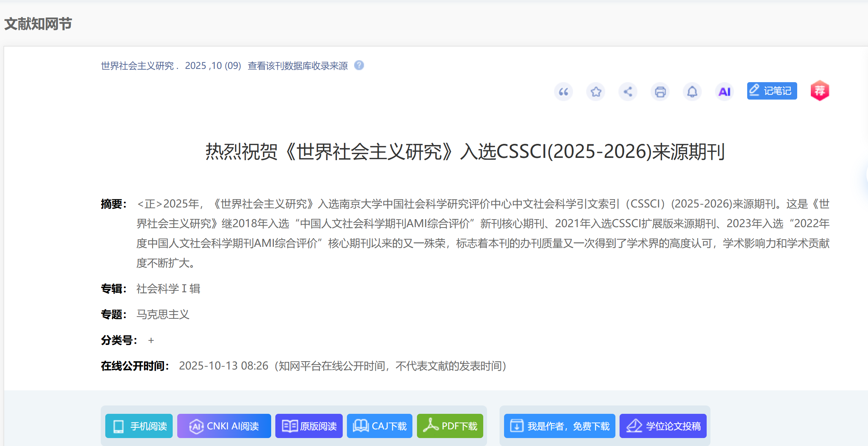Image resolution: width=868 pixels, height=446 pixels.
Task: Click the 学位论文投稿 button
Action: coord(663,426)
